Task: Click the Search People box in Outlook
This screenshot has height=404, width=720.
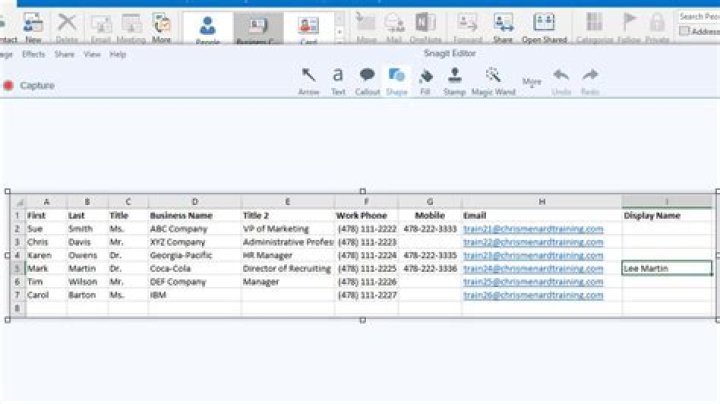Action: (699, 17)
